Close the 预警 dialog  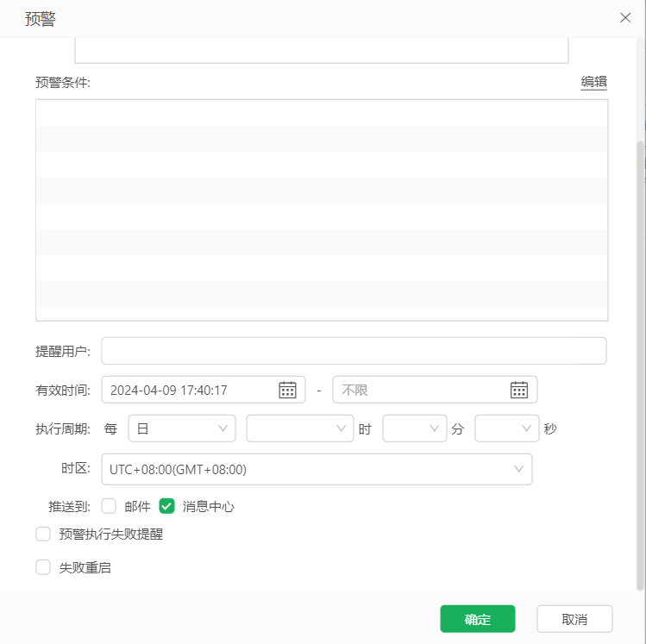click(625, 18)
